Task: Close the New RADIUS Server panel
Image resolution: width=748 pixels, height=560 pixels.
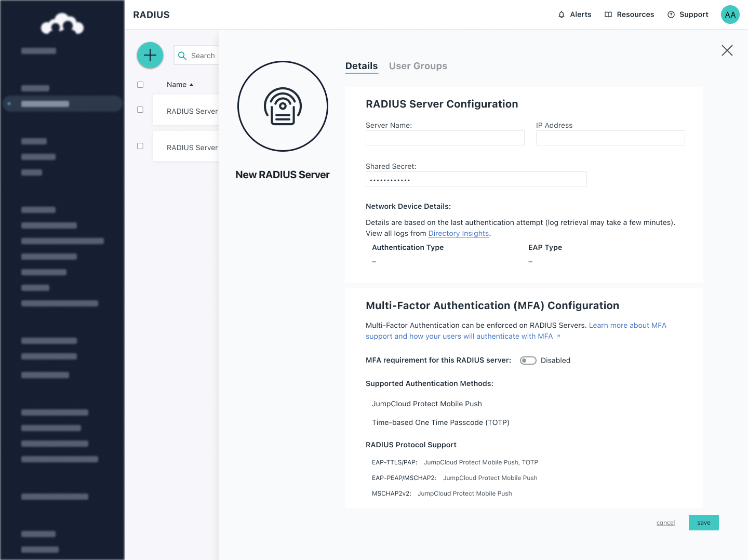Action: click(727, 50)
